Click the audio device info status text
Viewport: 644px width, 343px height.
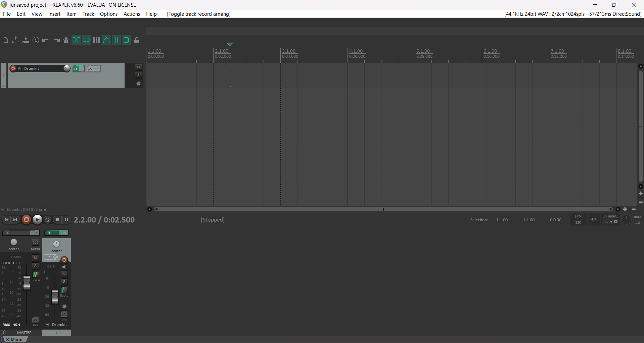[x=573, y=14]
